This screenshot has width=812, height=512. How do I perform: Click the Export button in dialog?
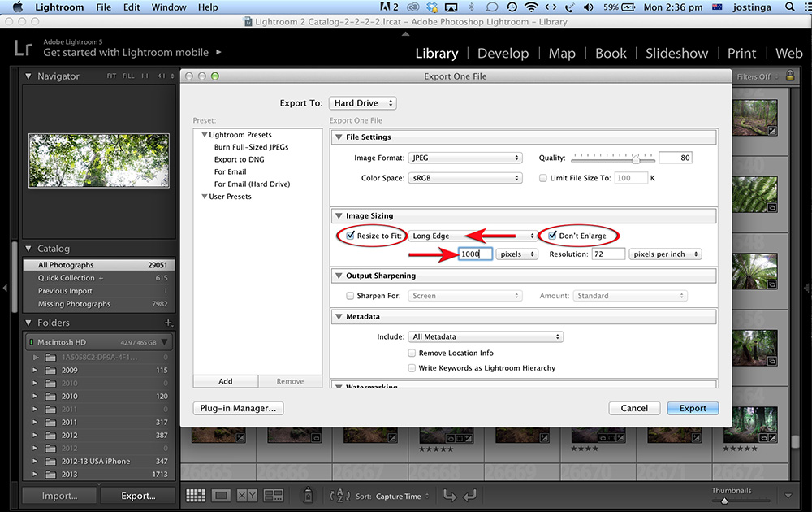693,408
